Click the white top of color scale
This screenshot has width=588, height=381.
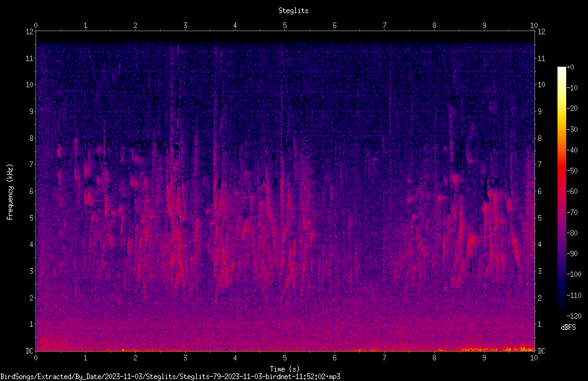561,69
